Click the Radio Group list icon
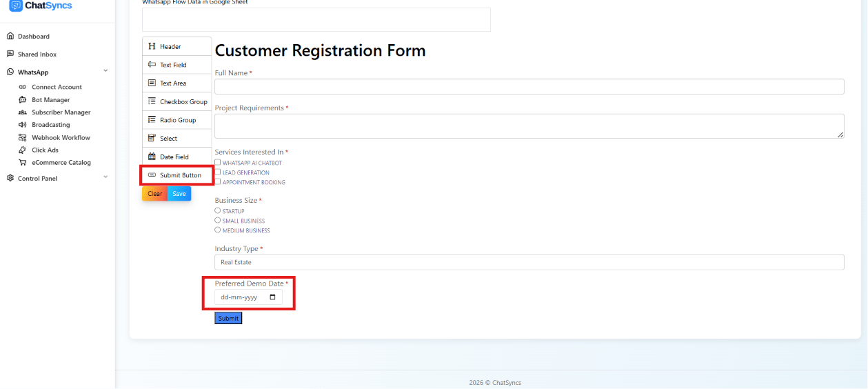 (152, 120)
